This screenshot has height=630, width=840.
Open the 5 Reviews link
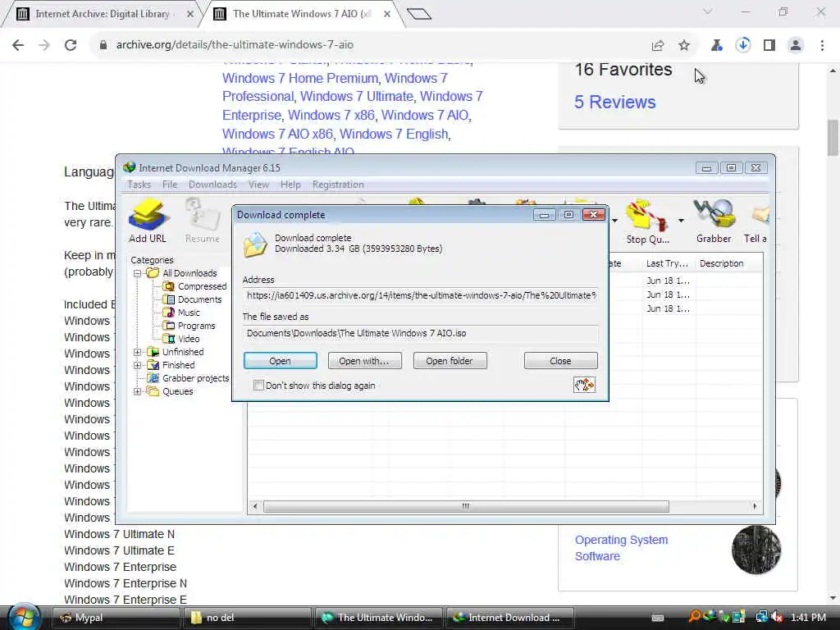point(614,102)
